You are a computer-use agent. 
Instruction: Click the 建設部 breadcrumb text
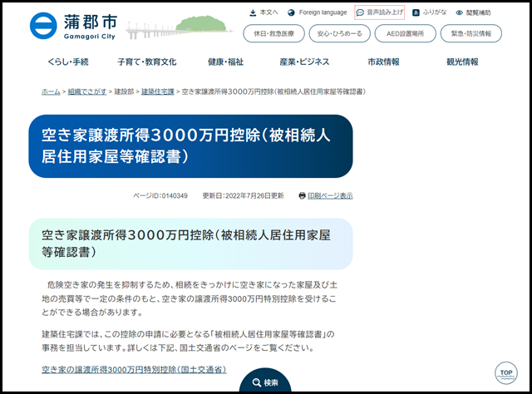pos(124,91)
